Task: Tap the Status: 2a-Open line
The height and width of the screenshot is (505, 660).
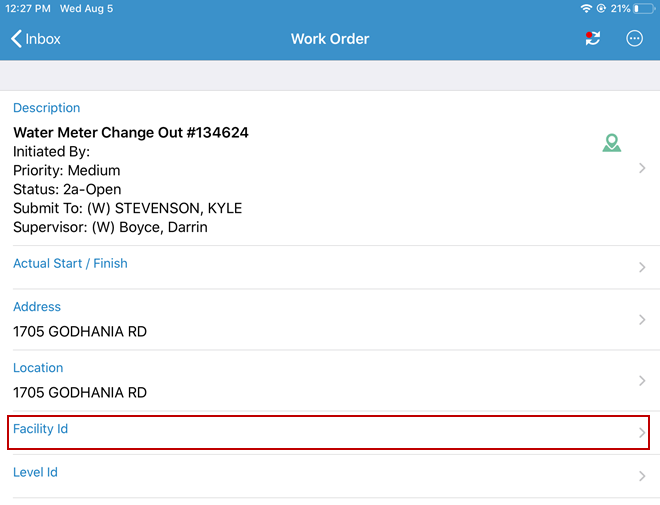Action: click(x=67, y=189)
